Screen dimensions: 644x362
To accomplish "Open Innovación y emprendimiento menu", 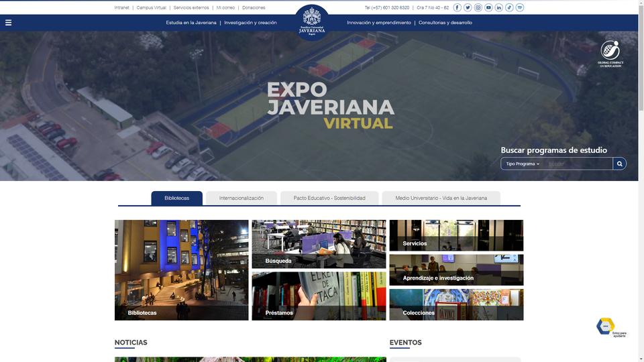I will click(378, 23).
